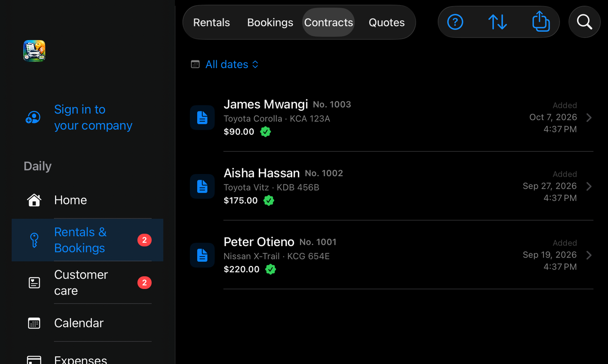The image size is (608, 364).
Task: Click the document icon beside Aisha Hassan
Action: click(202, 187)
